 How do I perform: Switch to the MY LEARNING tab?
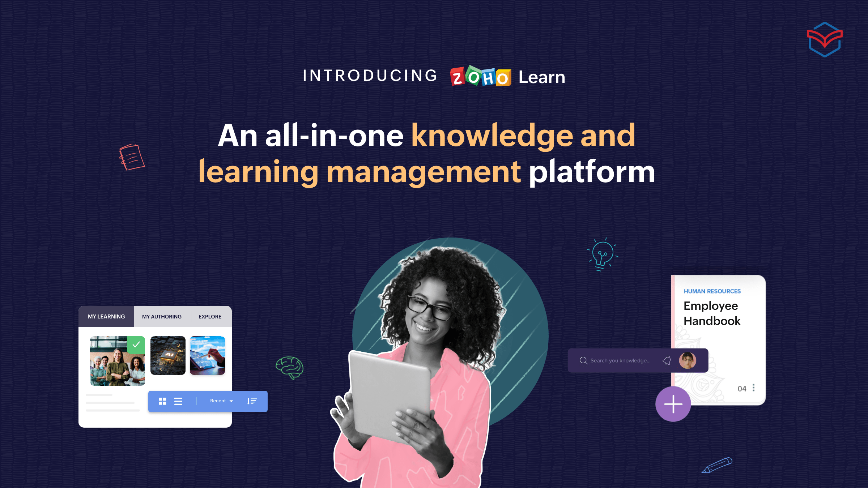(x=106, y=316)
